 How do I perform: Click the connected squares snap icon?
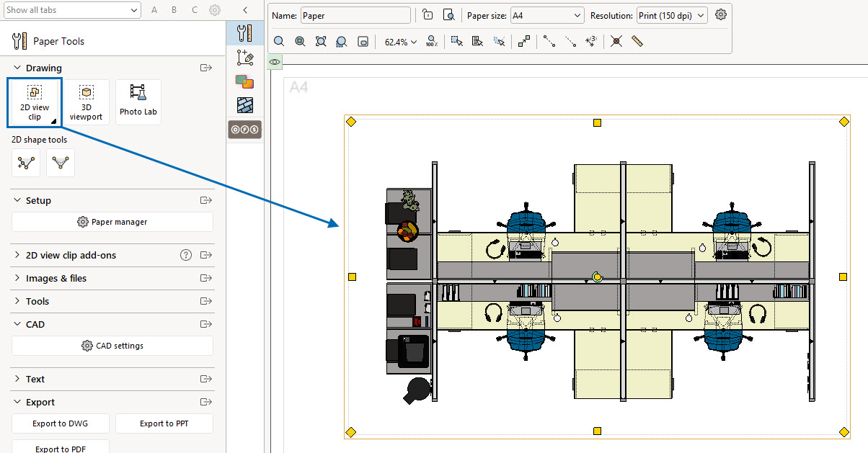pos(524,42)
